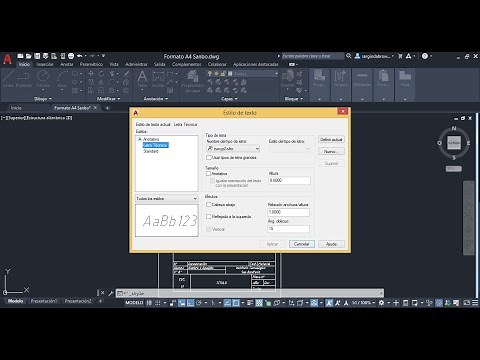Toggle grid display in status bar
Viewport: 480px width, 360px height.
[x=149, y=303]
